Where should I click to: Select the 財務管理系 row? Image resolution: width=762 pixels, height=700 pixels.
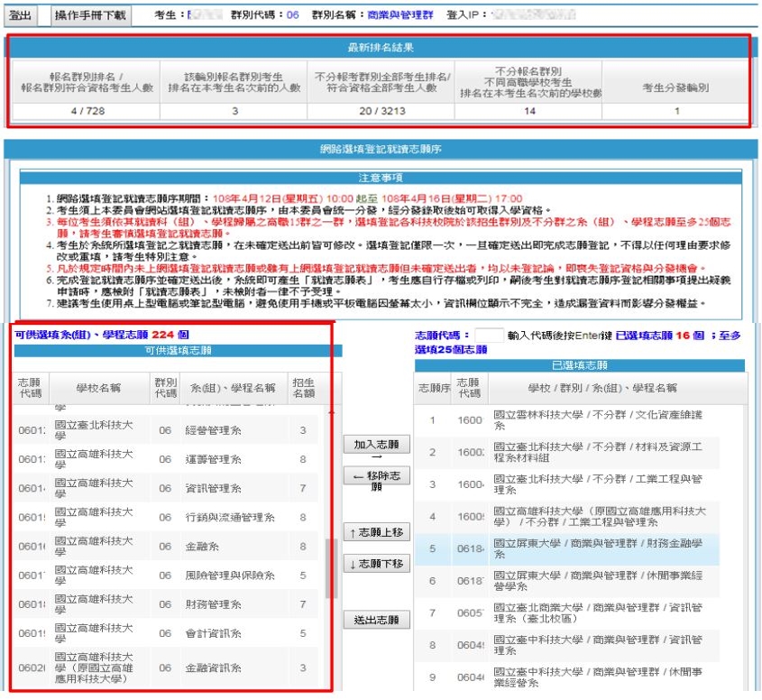[167, 604]
